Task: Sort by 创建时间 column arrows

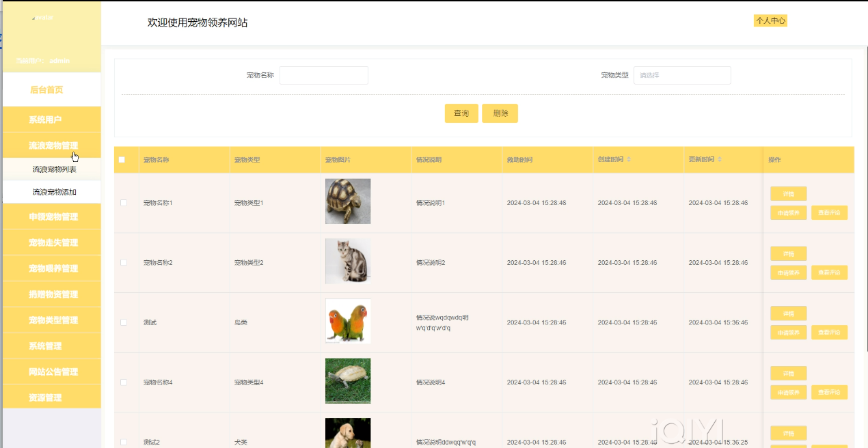Action: click(x=629, y=159)
